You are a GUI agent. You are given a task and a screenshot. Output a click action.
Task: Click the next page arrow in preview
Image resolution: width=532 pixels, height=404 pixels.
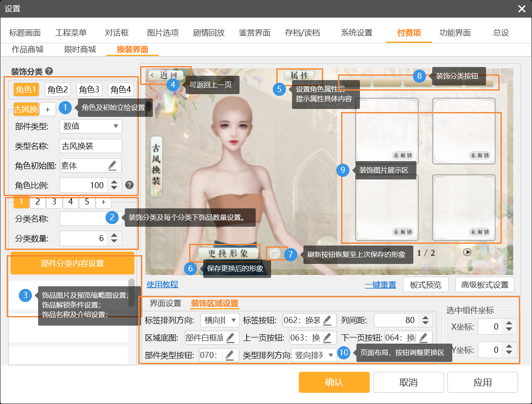tap(468, 252)
